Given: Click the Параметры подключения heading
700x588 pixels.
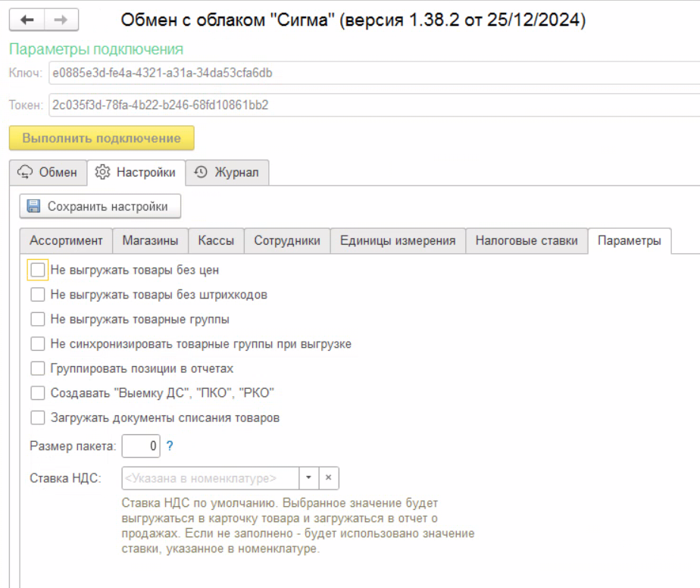Looking at the screenshot, I should (x=96, y=49).
